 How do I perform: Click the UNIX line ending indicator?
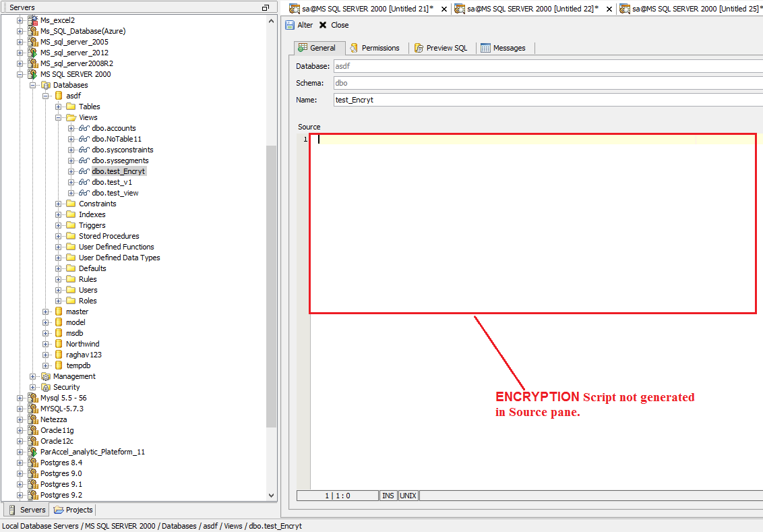pos(408,496)
